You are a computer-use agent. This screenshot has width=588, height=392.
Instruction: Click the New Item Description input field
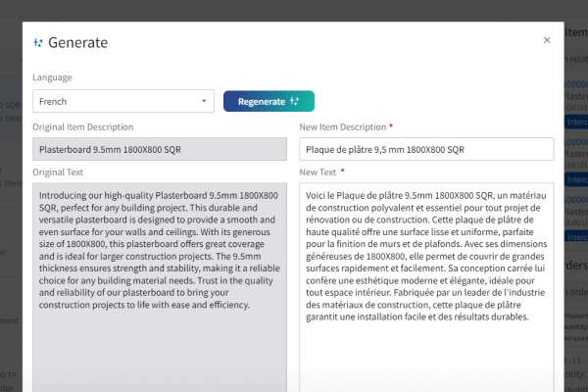426,149
